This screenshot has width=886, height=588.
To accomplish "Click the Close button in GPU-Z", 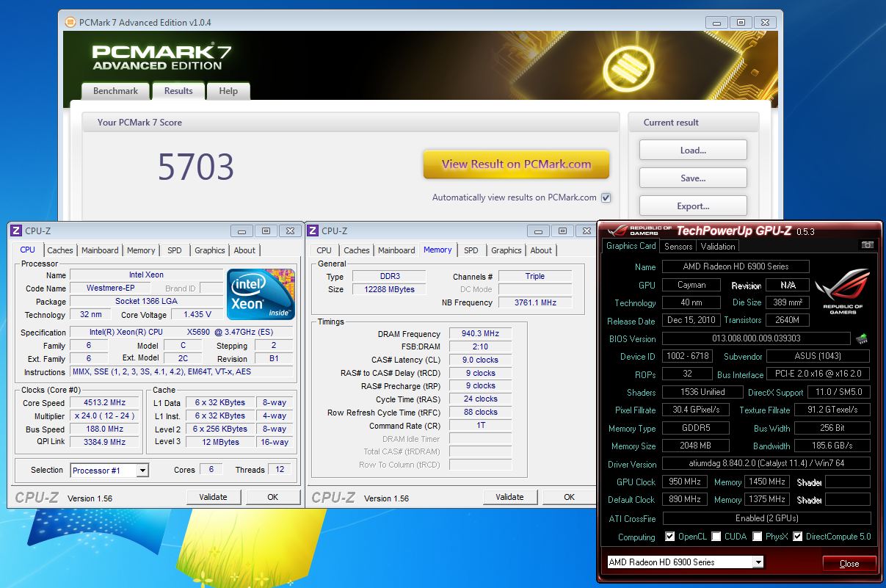I will click(849, 564).
